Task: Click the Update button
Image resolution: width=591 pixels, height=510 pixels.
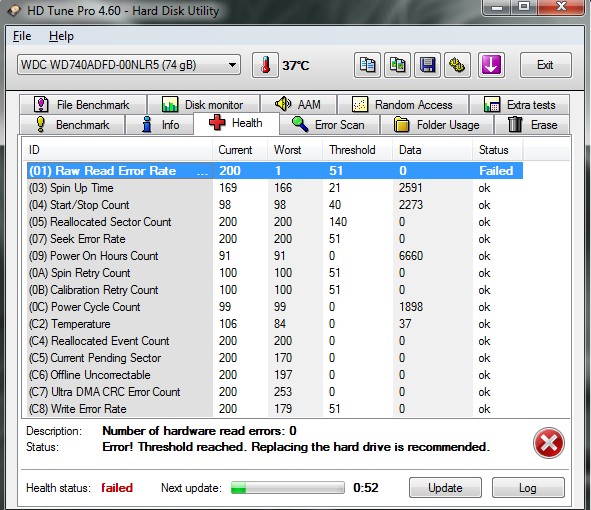Action: [x=445, y=487]
